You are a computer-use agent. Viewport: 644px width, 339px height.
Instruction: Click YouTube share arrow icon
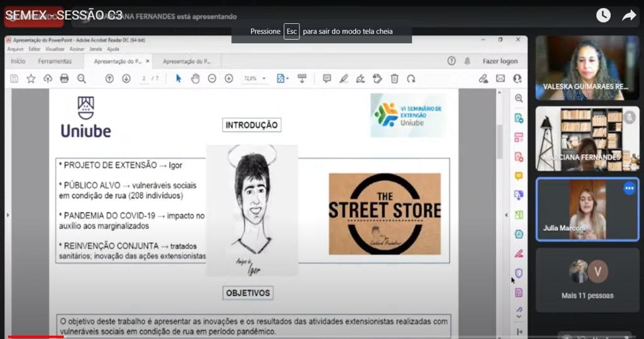629,16
